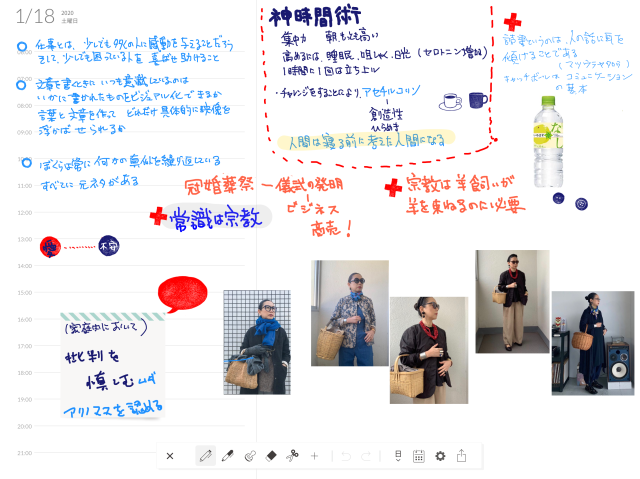Select the red cross next to 常識は宗教
640x479 pixels.
pos(158,216)
